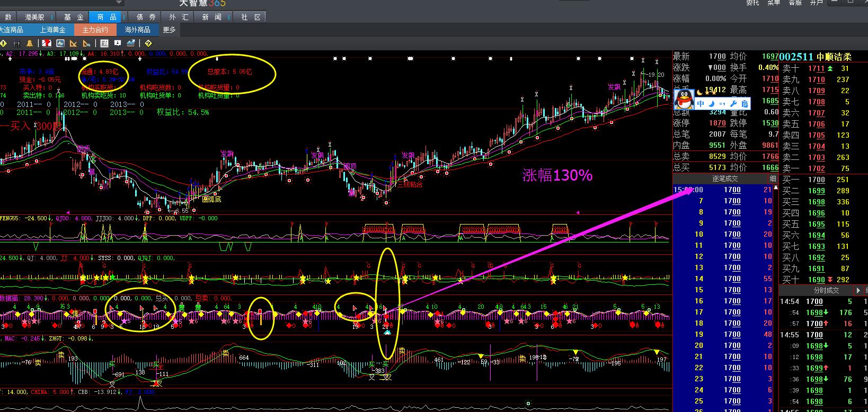Viewport: 868px width, 412px height.
Task: Click the 涨停 value 1870
Action: (x=718, y=123)
